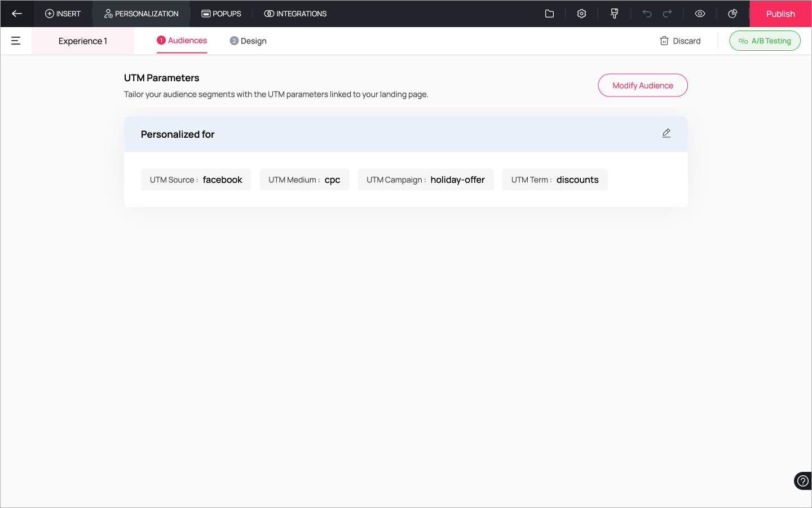Open the INSERT menu
Image resolution: width=812 pixels, height=508 pixels.
pyautogui.click(x=63, y=14)
